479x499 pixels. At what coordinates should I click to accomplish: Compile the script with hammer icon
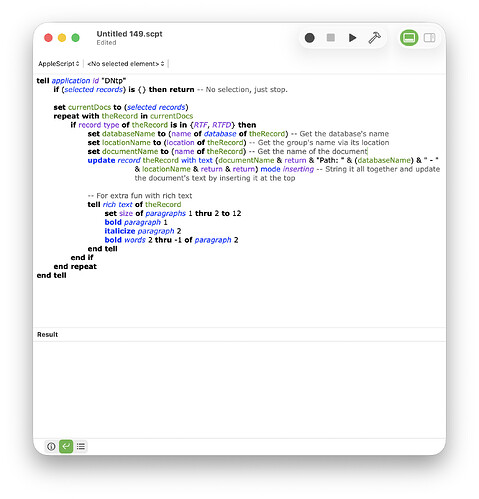click(x=374, y=38)
